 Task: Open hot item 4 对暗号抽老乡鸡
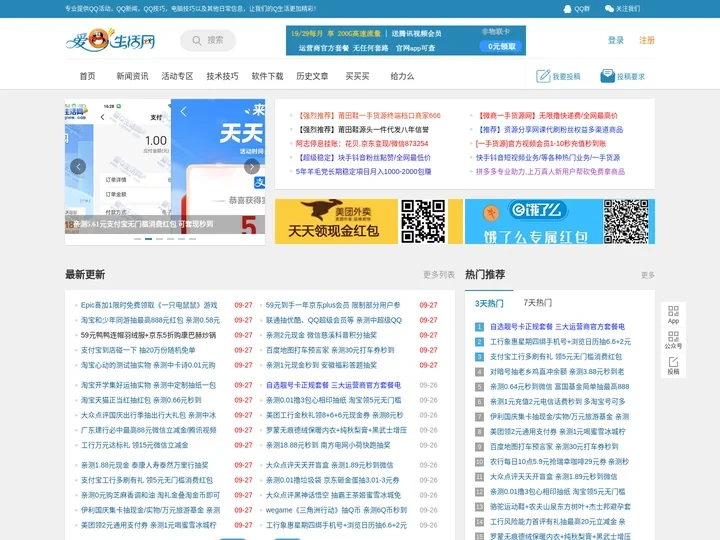click(557, 371)
